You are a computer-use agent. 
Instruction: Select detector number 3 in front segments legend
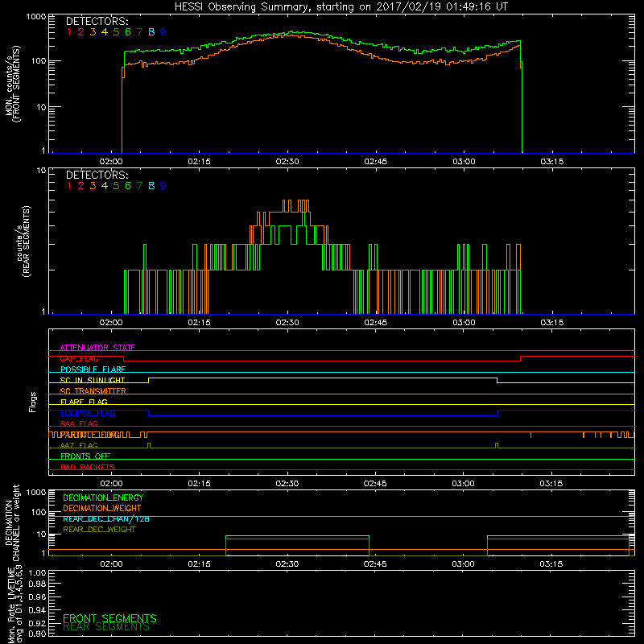93,32
